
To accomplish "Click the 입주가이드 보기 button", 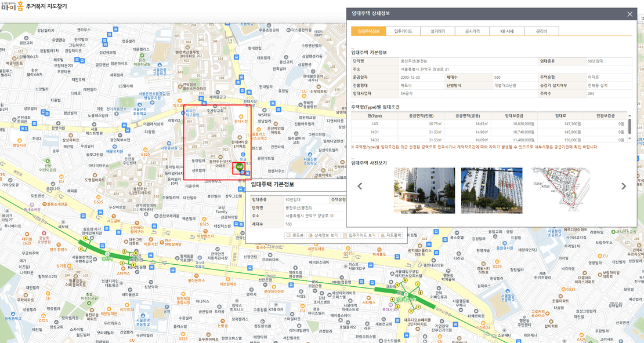I will pos(359,235).
